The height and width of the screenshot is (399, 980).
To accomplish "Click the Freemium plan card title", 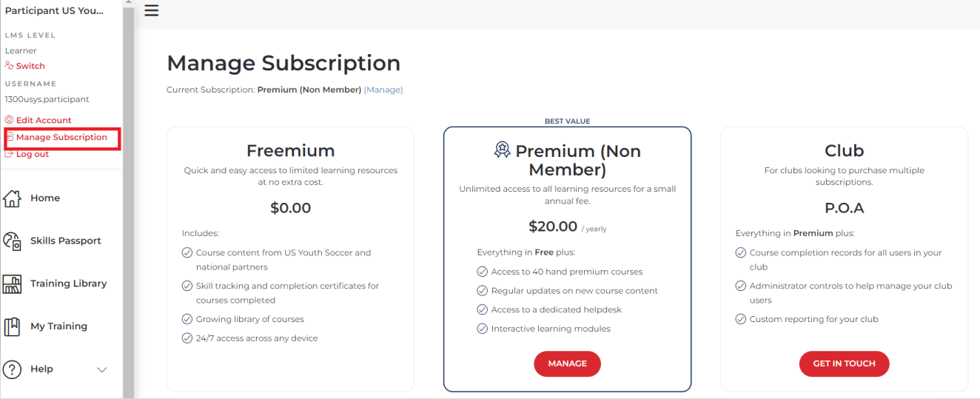I will point(290,151).
